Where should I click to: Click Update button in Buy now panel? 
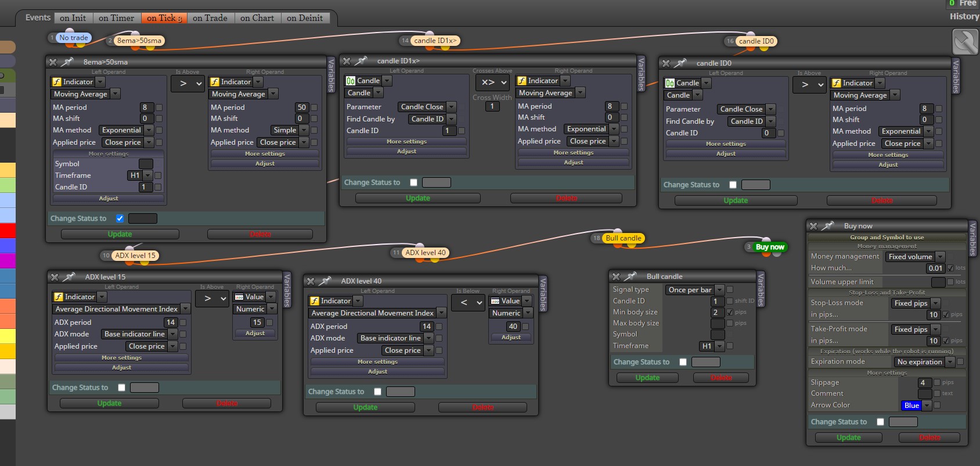coord(849,438)
